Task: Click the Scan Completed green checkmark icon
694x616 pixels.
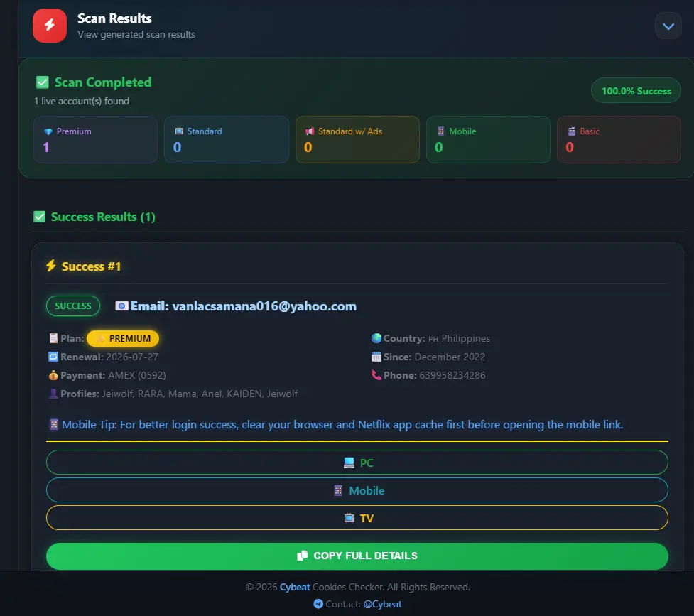Action: coord(42,82)
